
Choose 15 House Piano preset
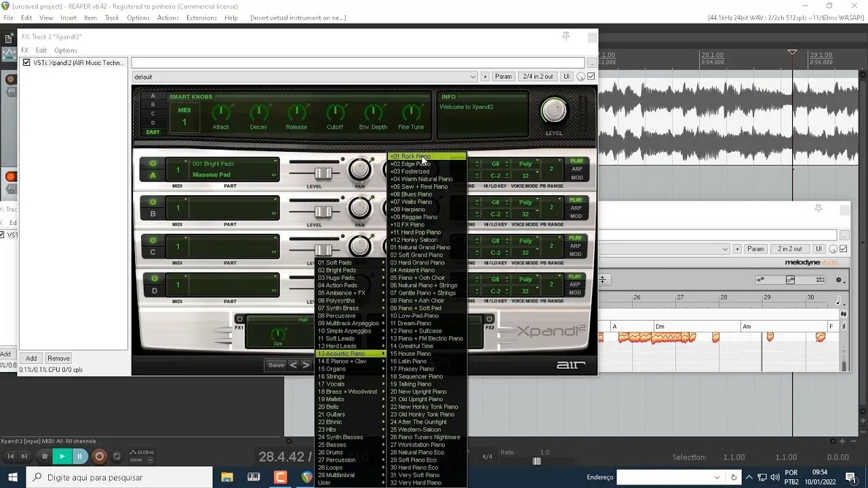427,354
